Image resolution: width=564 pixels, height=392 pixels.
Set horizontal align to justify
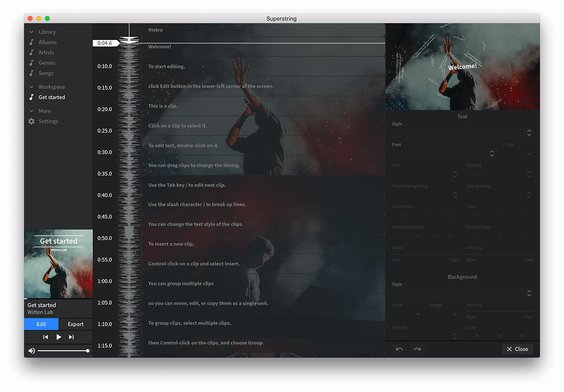(x=451, y=236)
